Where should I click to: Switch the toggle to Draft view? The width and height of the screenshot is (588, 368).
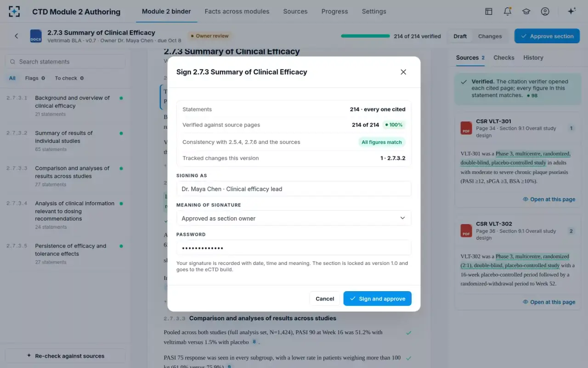pyautogui.click(x=460, y=36)
